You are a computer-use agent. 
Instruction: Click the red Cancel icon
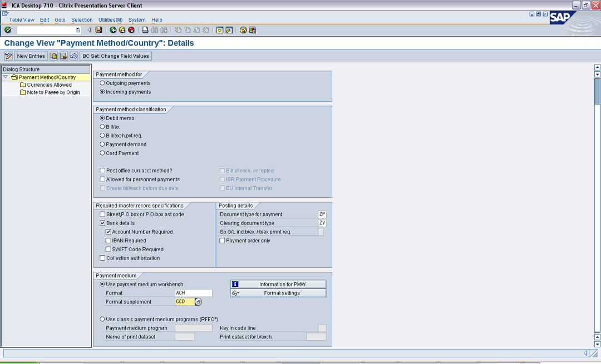(131, 30)
